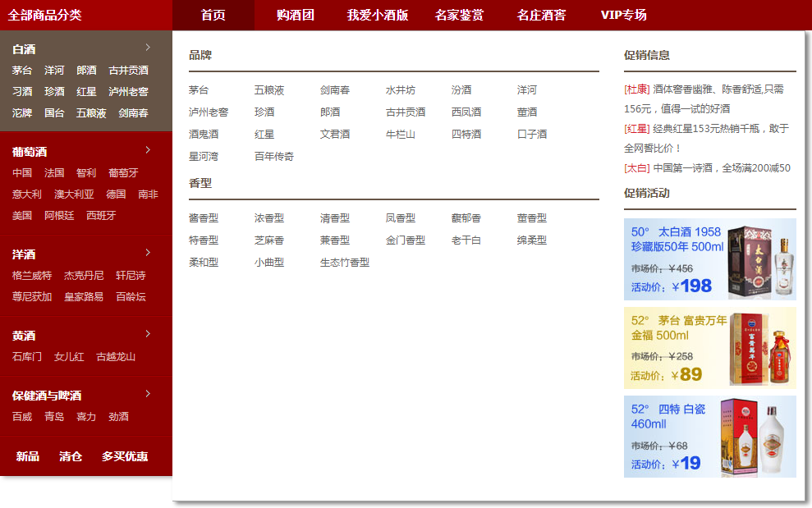Click the 葡萄酒 category title in sidebar
This screenshot has height=508, width=812.
[x=30, y=152]
